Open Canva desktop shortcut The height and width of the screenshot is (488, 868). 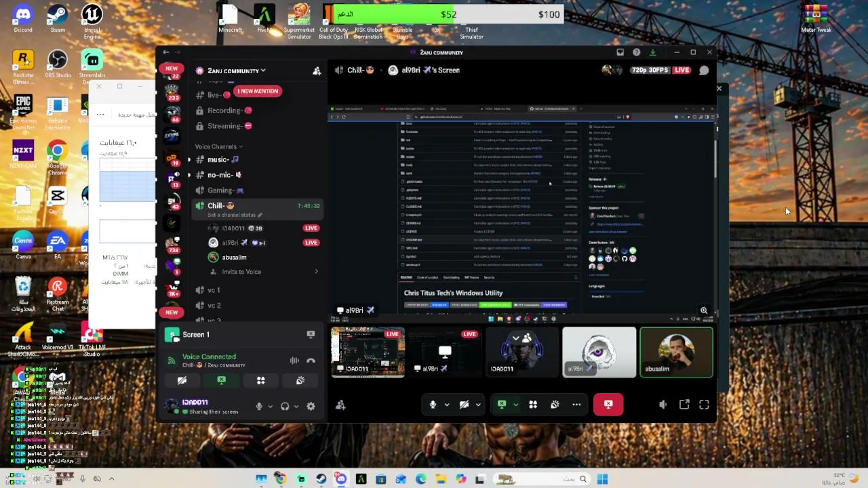point(23,245)
